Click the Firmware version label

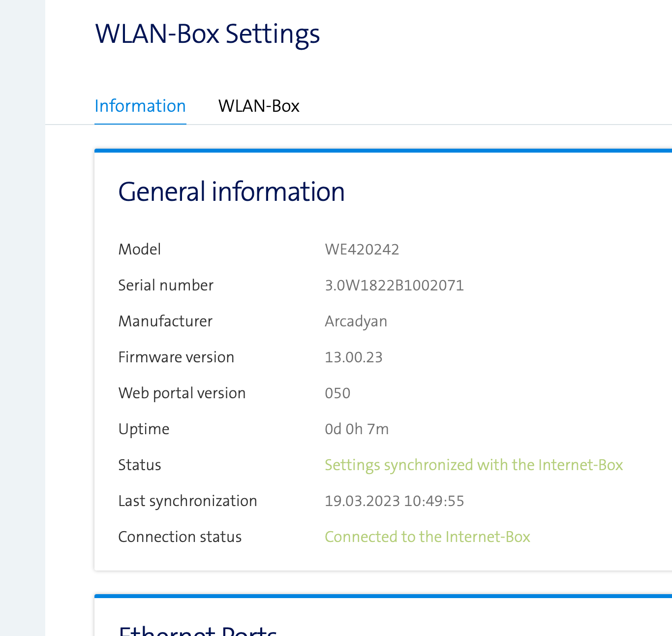click(176, 357)
